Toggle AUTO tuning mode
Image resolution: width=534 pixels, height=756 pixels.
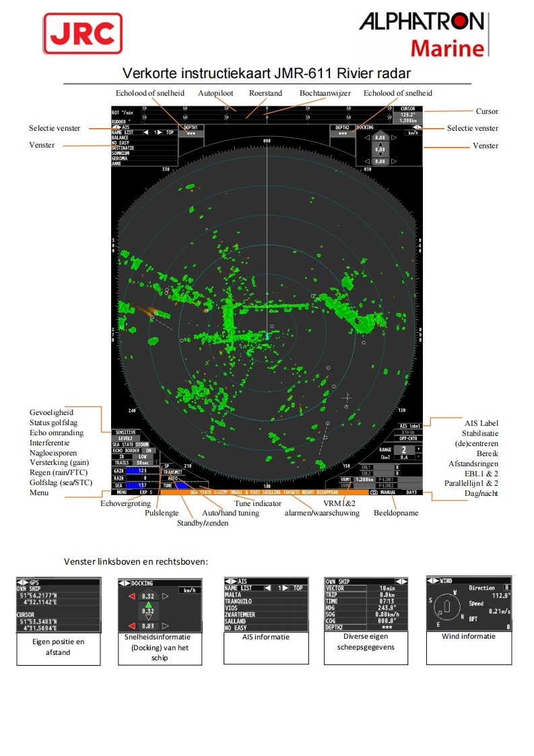tap(173, 478)
